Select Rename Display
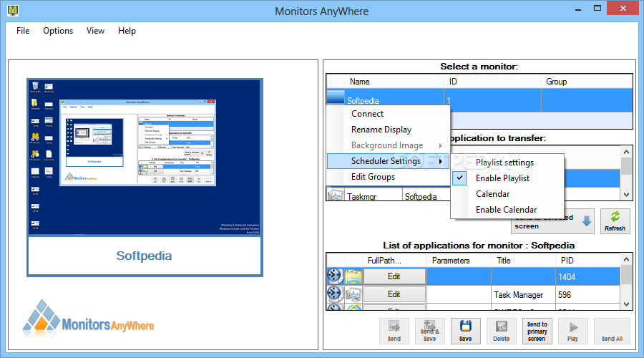644x358 pixels. click(x=381, y=130)
